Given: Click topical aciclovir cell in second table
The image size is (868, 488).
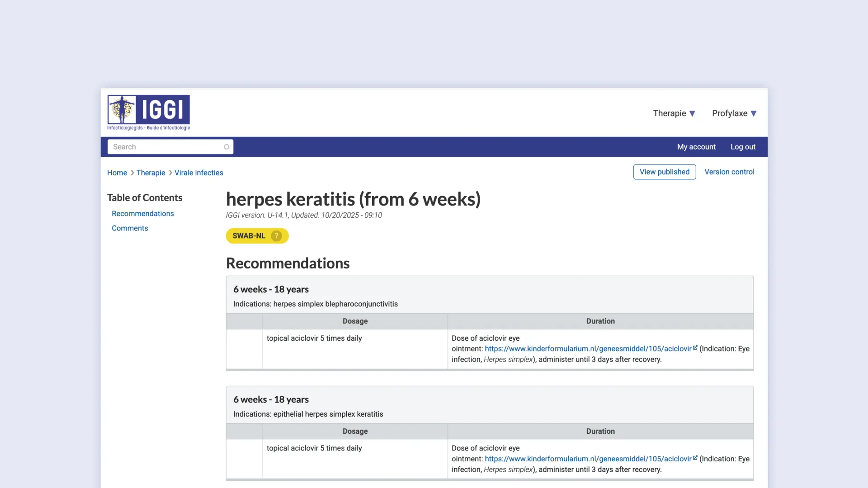Looking at the screenshot, I should [355, 459].
